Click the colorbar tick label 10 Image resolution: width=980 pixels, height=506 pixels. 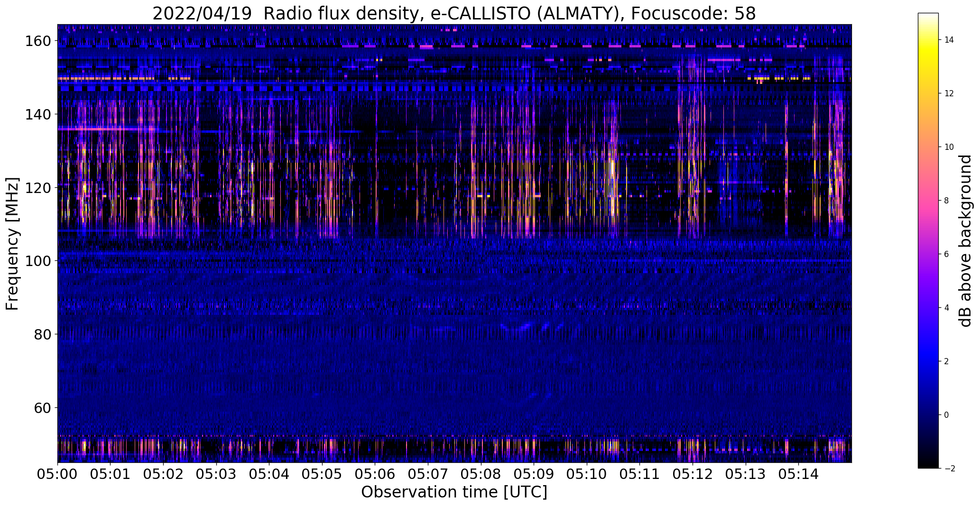tap(949, 147)
